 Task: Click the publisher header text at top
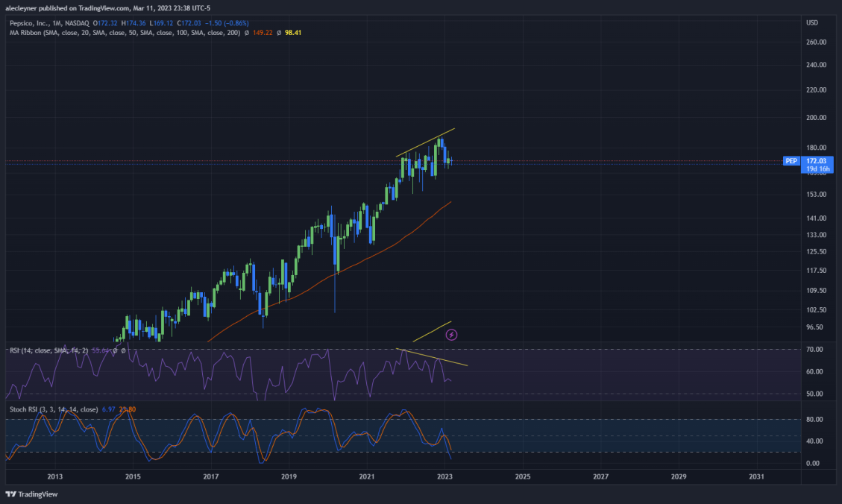[108, 8]
